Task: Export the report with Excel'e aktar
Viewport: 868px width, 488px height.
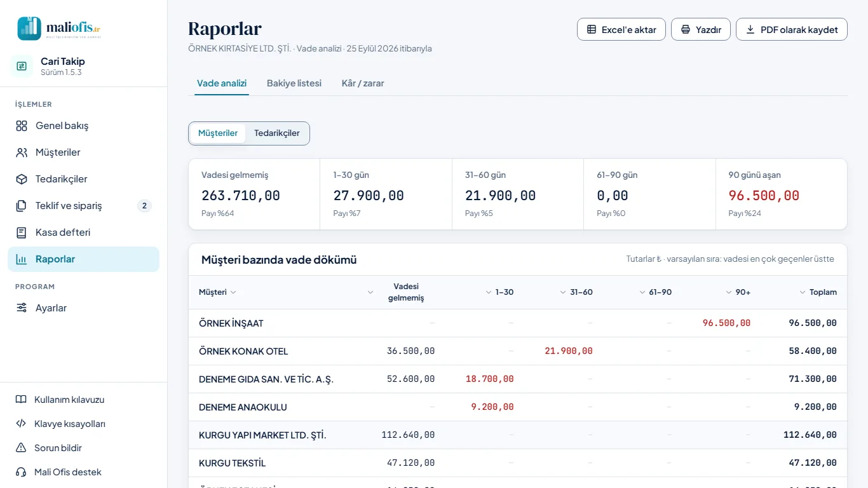Action: pos(621,29)
